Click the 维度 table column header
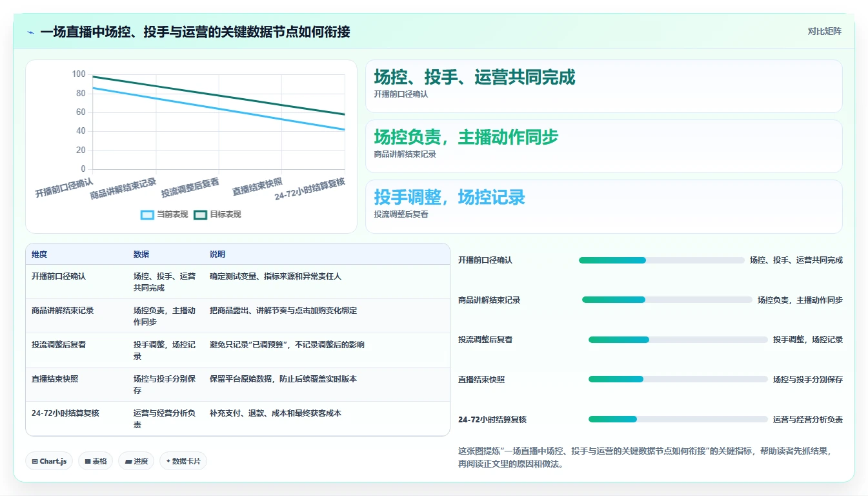This screenshot has height=496, width=868. [x=39, y=254]
